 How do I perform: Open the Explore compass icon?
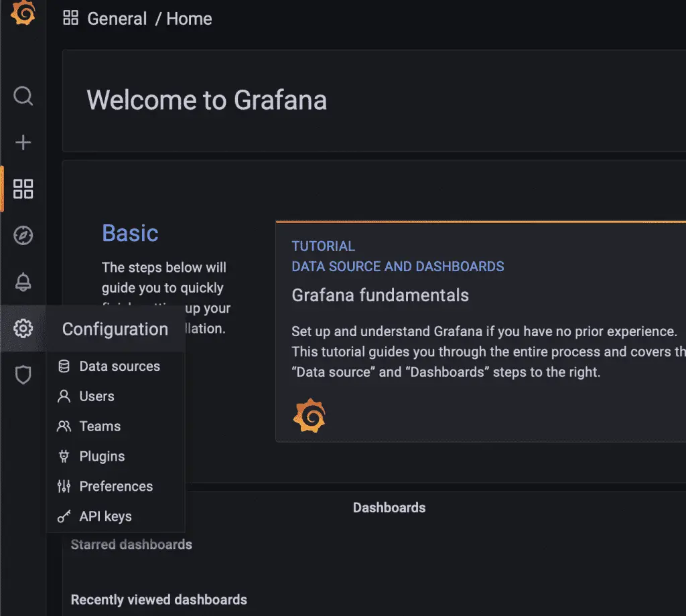(x=23, y=236)
